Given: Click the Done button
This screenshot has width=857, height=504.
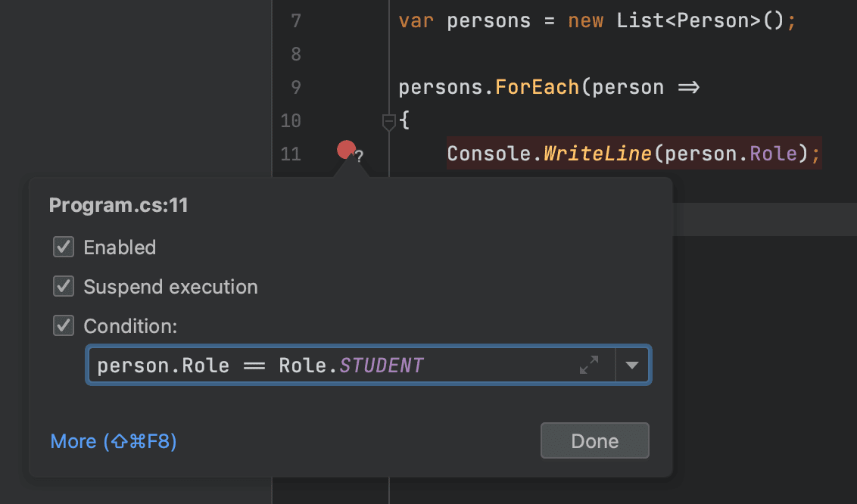Looking at the screenshot, I should click(595, 440).
